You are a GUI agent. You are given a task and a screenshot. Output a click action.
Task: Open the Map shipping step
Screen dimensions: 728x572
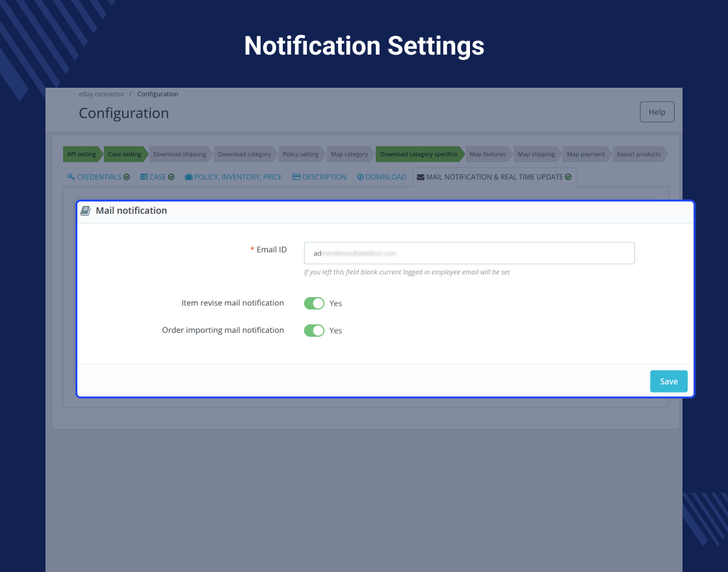(537, 154)
